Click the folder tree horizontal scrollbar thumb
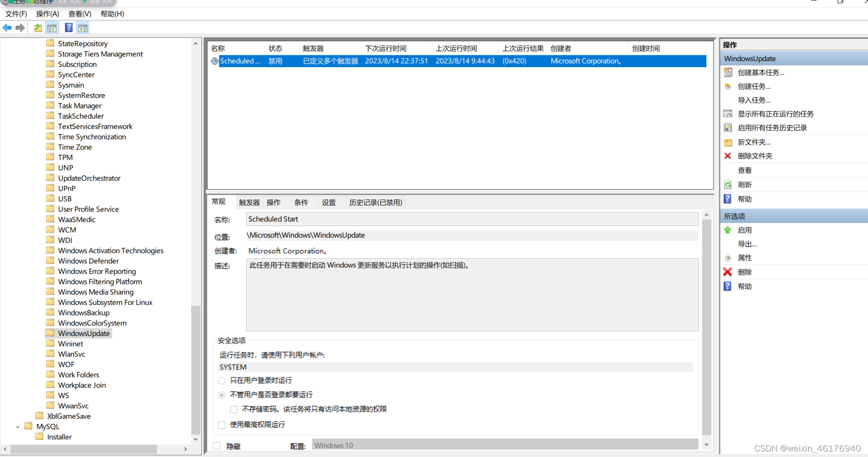The width and height of the screenshot is (868, 457). click(x=84, y=449)
